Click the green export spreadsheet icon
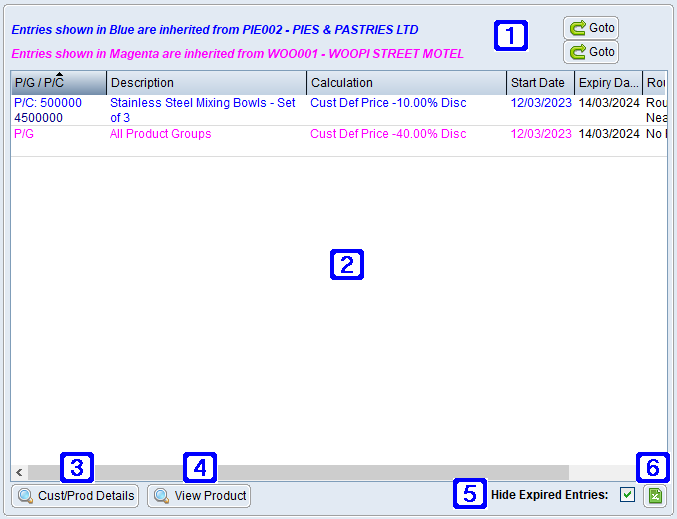The width and height of the screenshot is (677, 519). (655, 496)
